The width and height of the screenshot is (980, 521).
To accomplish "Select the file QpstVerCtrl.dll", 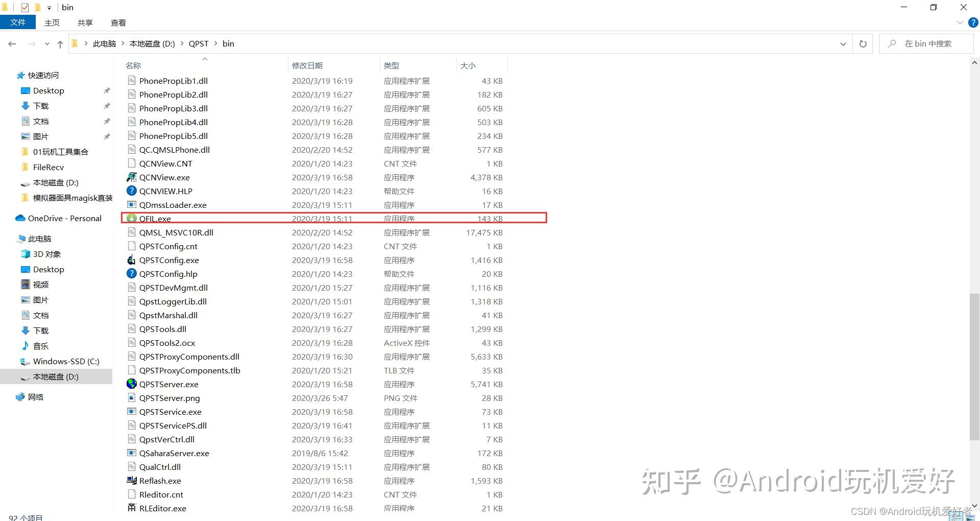I will point(167,439).
